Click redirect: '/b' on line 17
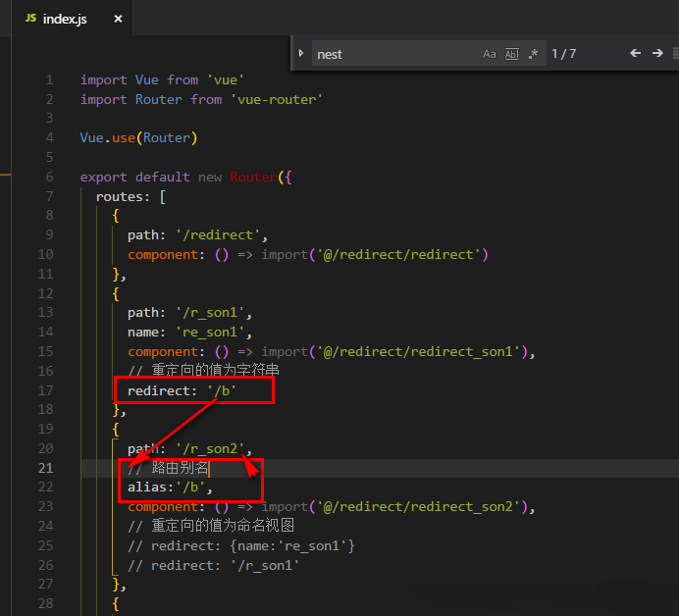 (182, 391)
